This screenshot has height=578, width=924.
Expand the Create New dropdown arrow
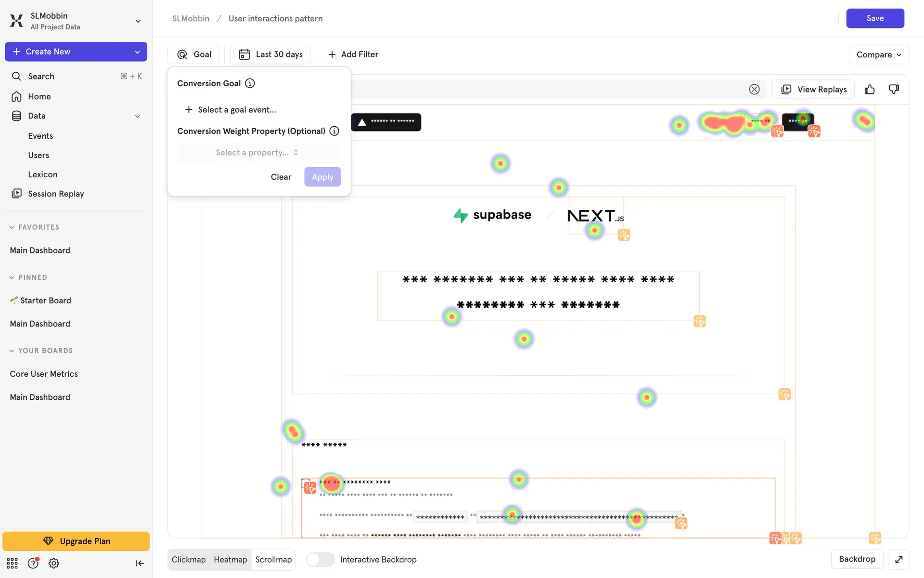coord(137,52)
